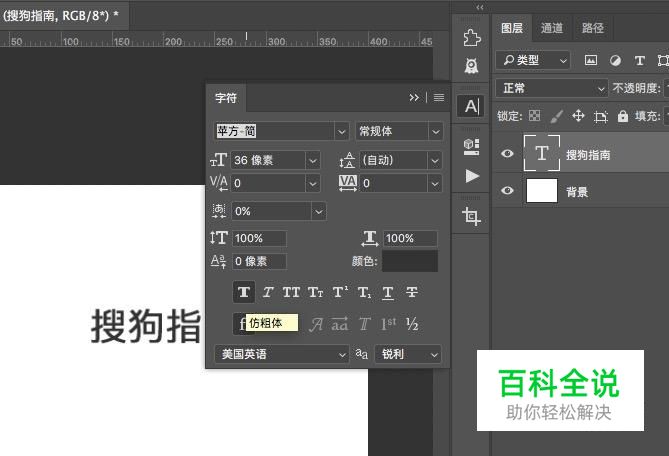Open the VA tracking dropdown showing 0

pos(435,183)
